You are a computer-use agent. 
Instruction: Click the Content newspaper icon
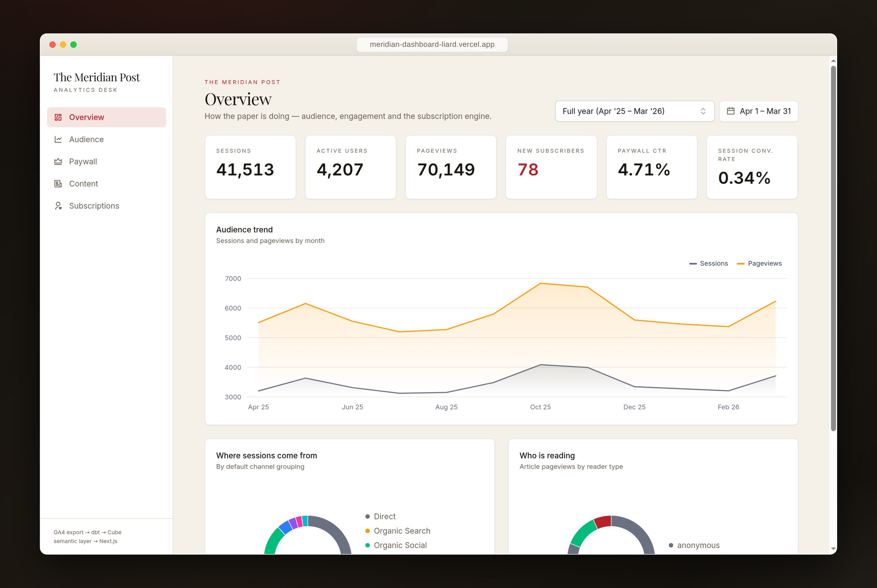tap(58, 184)
